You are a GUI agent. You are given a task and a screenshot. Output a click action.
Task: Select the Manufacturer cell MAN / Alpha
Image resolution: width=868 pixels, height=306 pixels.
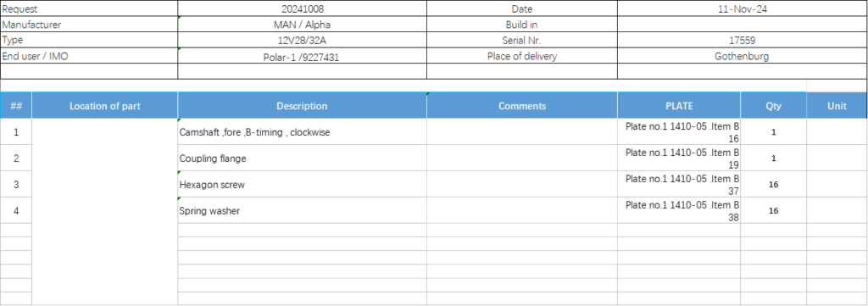pyautogui.click(x=303, y=25)
